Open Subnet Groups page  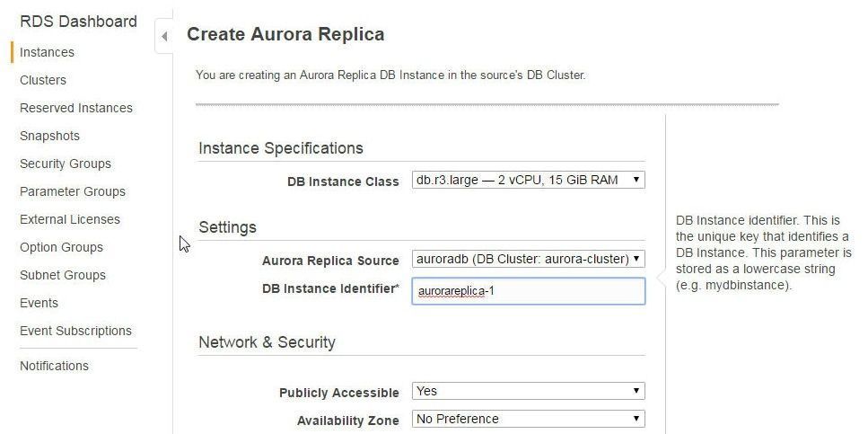pyautogui.click(x=63, y=275)
